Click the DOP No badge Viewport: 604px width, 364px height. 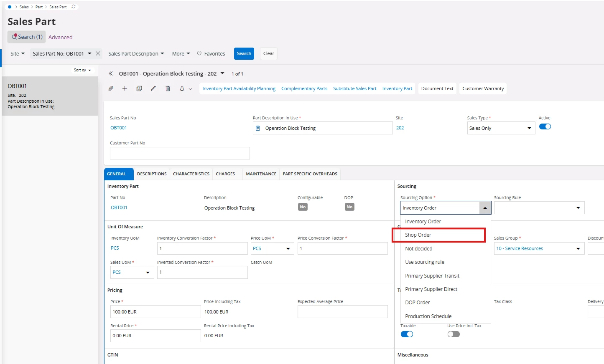pos(349,207)
